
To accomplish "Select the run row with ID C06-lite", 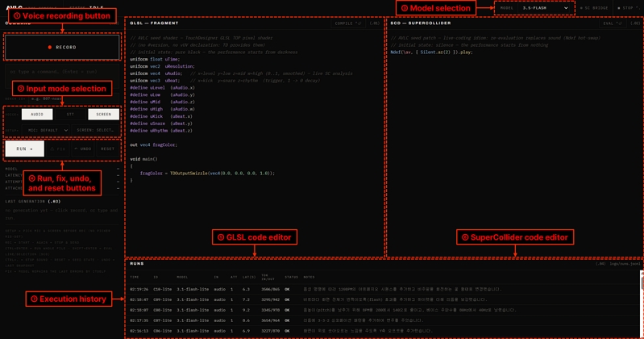I will click(x=382, y=331).
